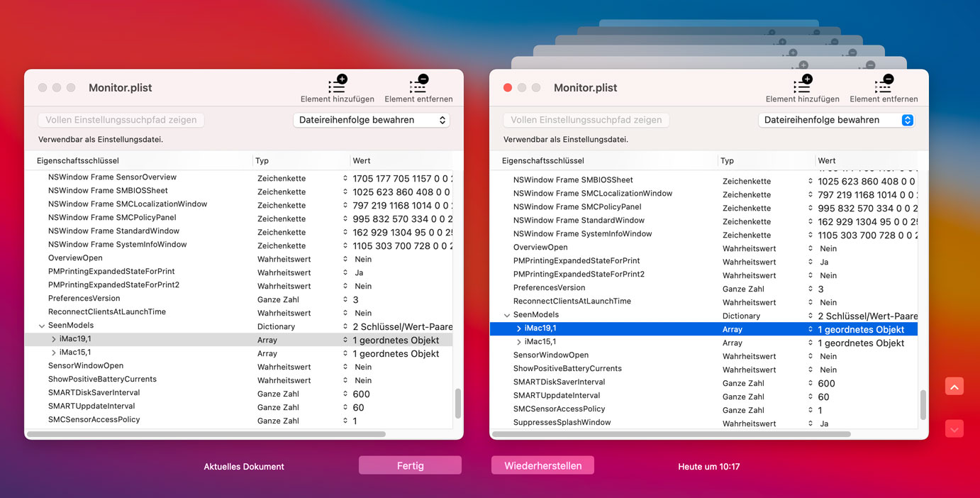Toggle PMPrintingExpandedStateForPrint Ja stepper, left window
This screenshot has height=498, width=980.
tap(345, 272)
